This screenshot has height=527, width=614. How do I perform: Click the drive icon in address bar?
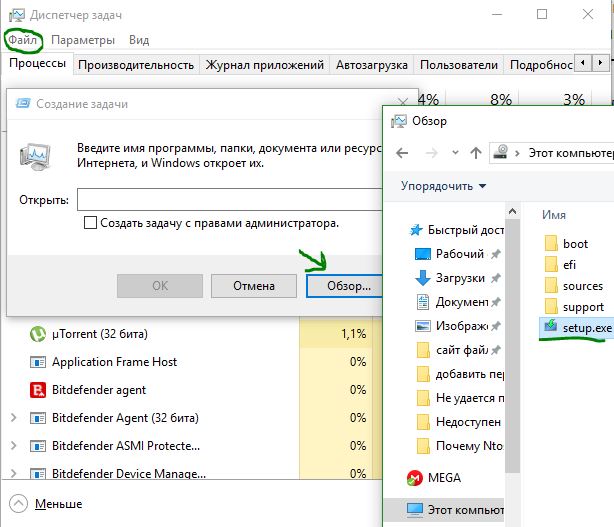[500, 152]
